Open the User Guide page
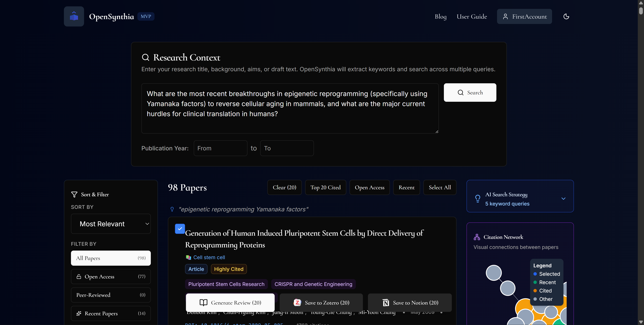Screen dimensions: 644x325 click(472, 16)
